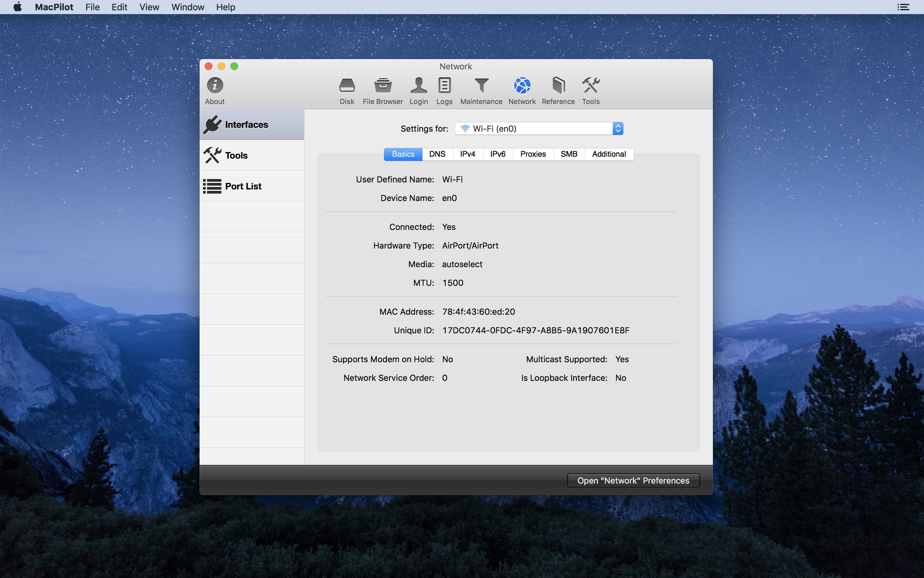Click the Connected value Yes
Screen dimensions: 924x578
(x=449, y=227)
